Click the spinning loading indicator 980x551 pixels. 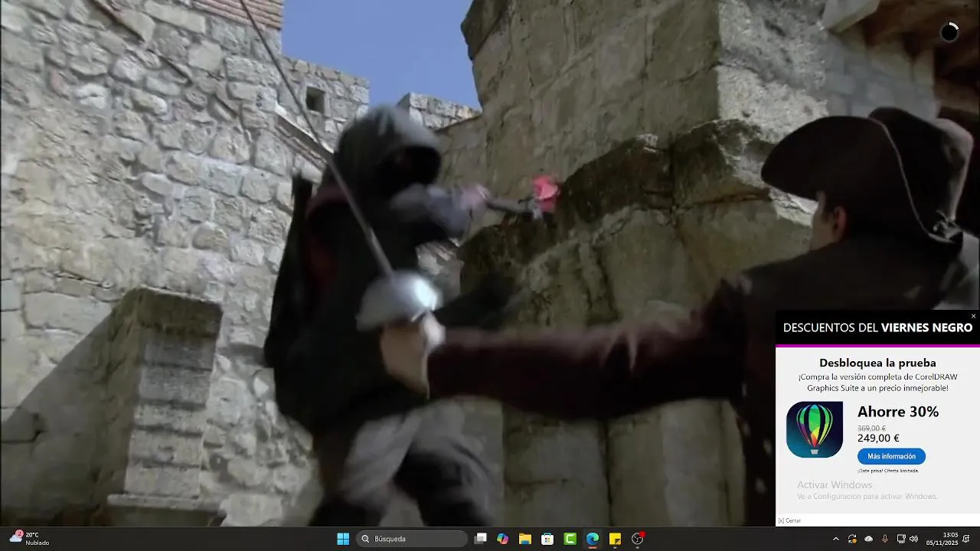point(949,32)
